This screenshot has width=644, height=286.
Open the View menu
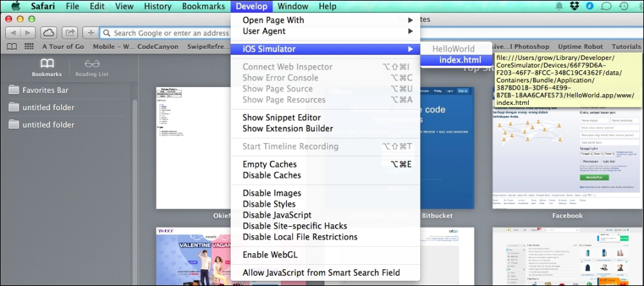pyautogui.click(x=124, y=6)
